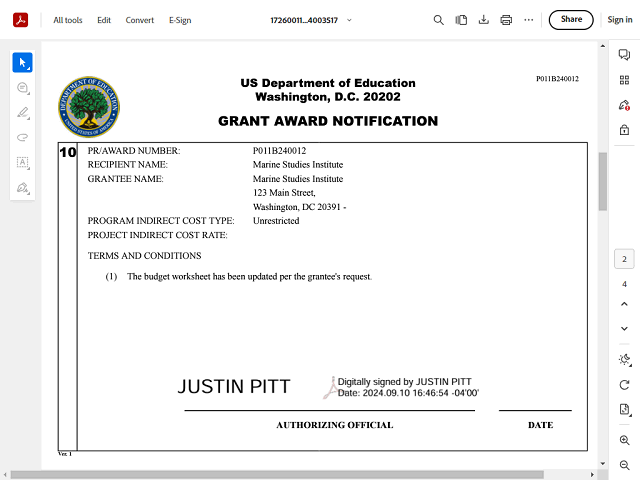Open the add comment tool

[22, 88]
